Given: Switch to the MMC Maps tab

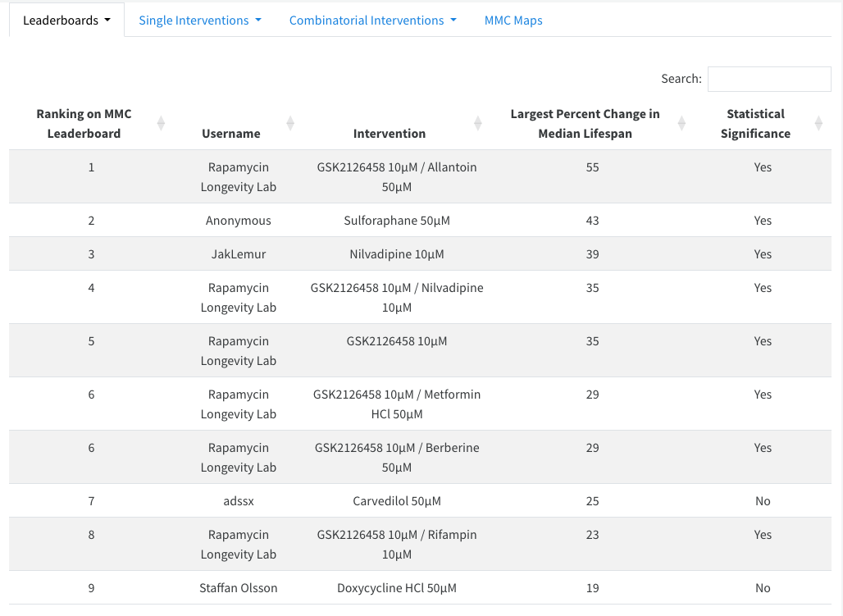Looking at the screenshot, I should pyautogui.click(x=513, y=21).
